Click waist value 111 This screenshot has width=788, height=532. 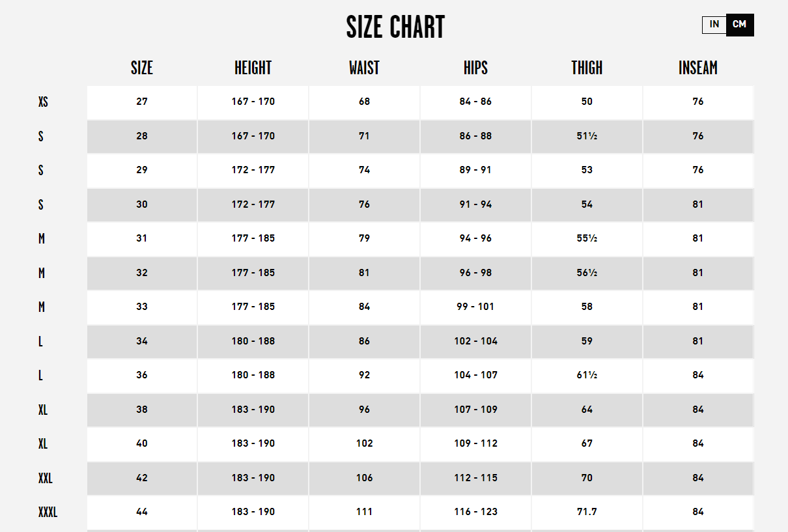coord(364,512)
